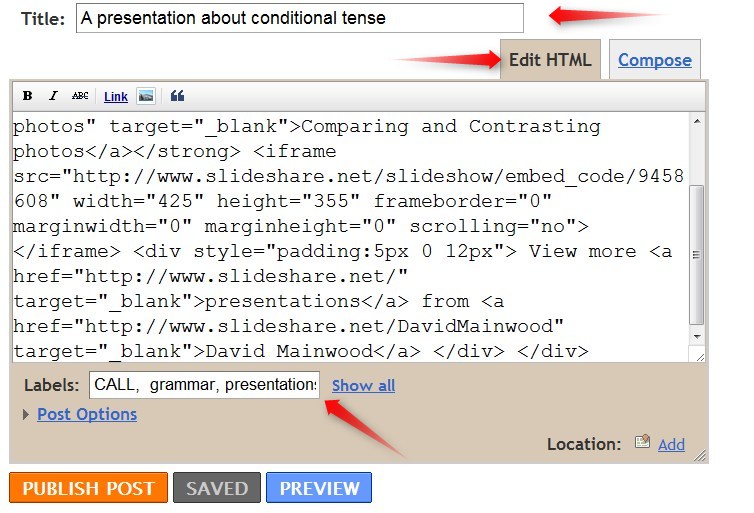Click into the Title text field
The height and width of the screenshot is (513, 754).
tap(299, 18)
